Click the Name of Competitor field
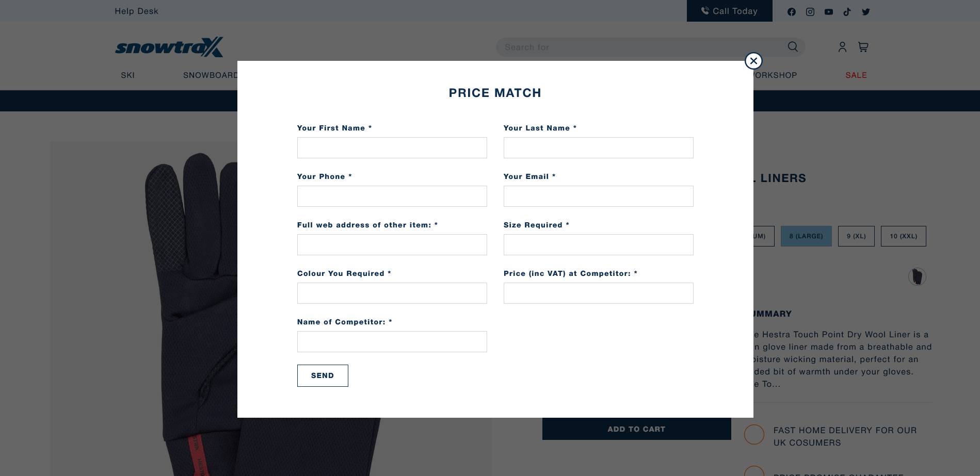 point(392,342)
